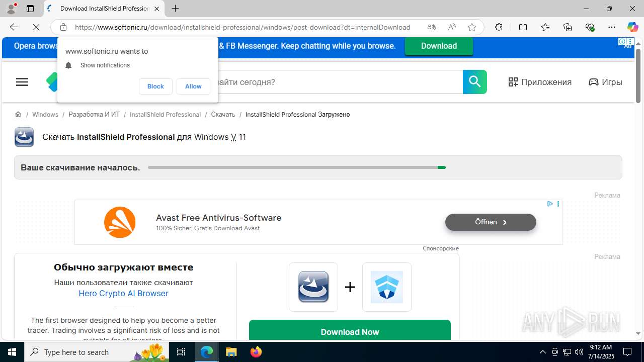Image resolution: width=644 pixels, height=362 pixels.
Task: Open the Favorites list icon
Action: point(545,27)
